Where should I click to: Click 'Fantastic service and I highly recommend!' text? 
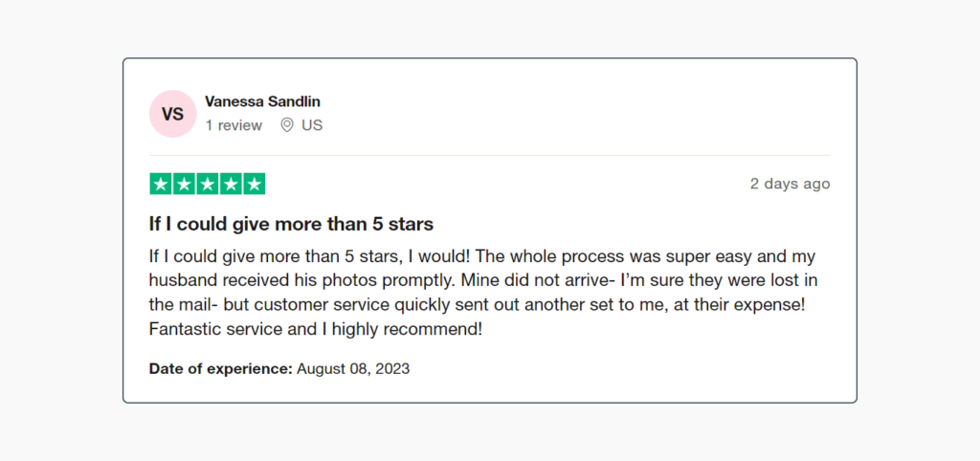pyautogui.click(x=316, y=329)
